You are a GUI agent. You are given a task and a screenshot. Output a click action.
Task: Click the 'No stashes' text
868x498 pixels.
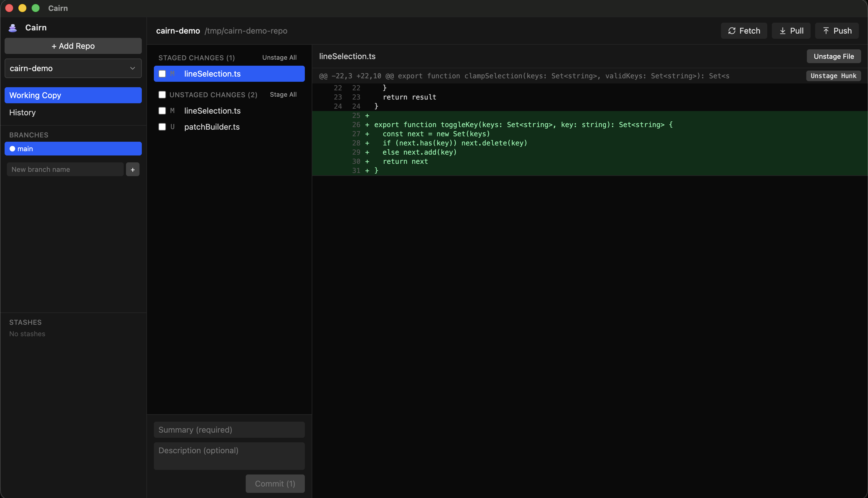click(x=27, y=334)
